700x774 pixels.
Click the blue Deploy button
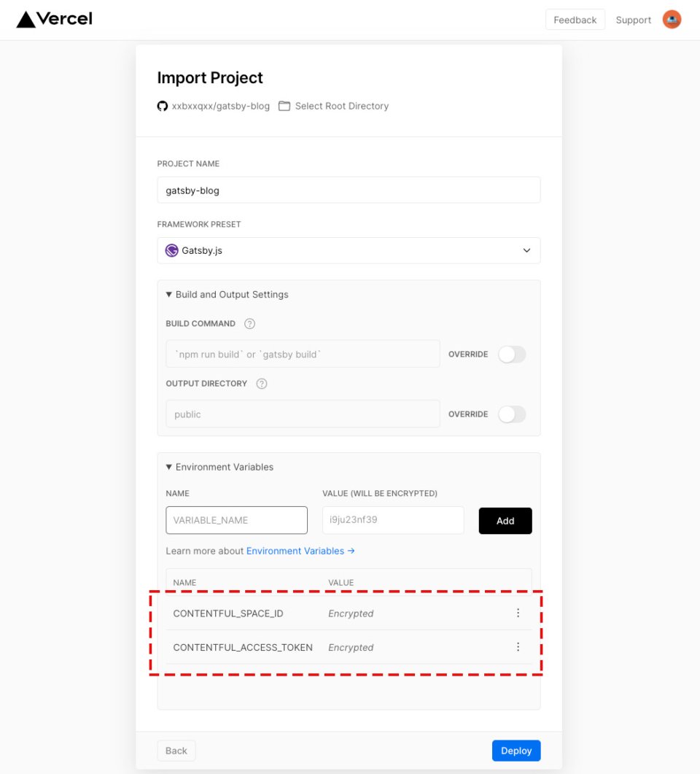tap(516, 751)
